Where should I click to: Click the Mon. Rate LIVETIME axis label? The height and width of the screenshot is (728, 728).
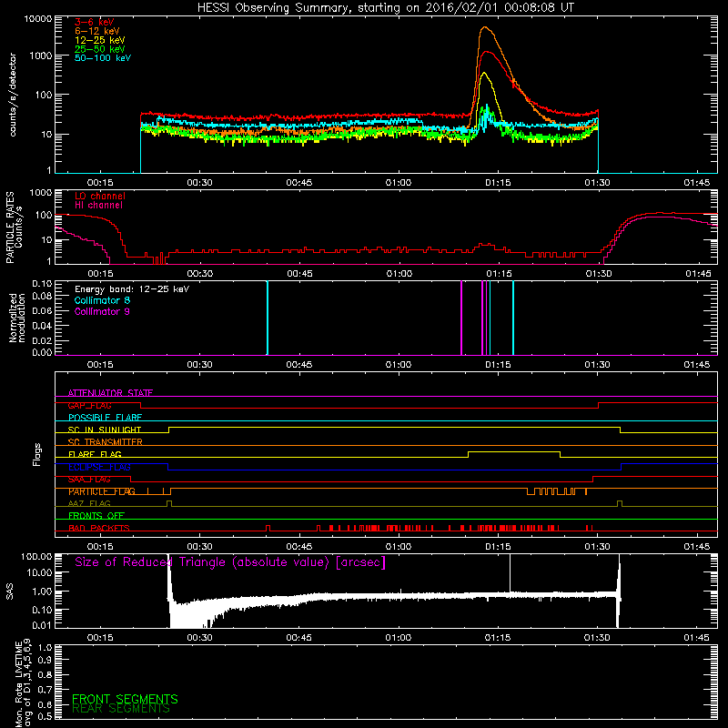click(x=23, y=682)
